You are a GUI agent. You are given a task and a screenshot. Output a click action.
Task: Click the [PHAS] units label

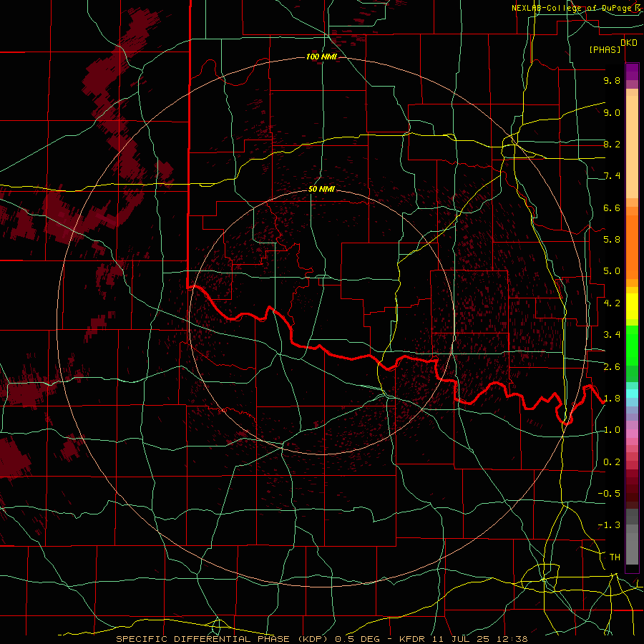coord(605,49)
